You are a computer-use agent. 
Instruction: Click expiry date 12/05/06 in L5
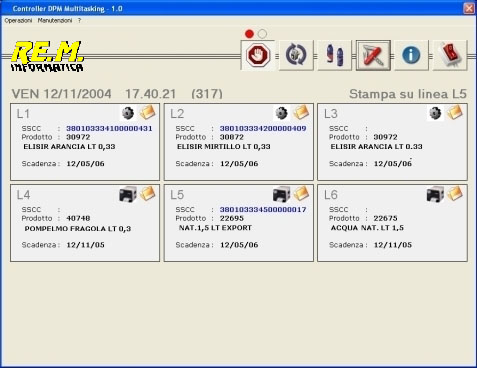click(239, 245)
